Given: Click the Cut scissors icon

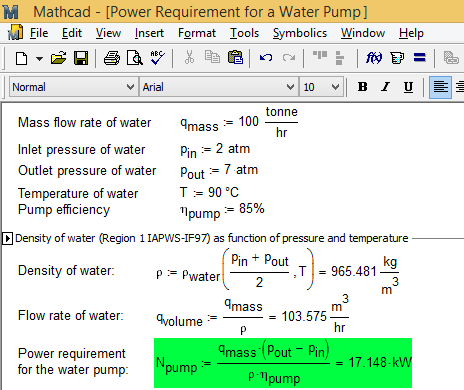Looking at the screenshot, I should pyautogui.click(x=189, y=57).
